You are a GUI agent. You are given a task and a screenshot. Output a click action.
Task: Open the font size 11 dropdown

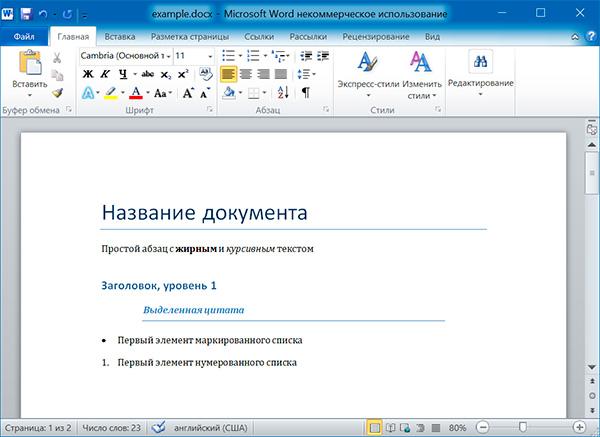[195, 56]
